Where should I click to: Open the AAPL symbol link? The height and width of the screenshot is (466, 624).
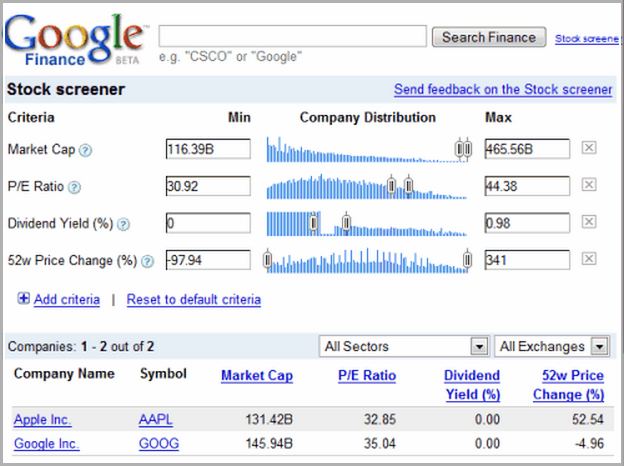click(156, 419)
